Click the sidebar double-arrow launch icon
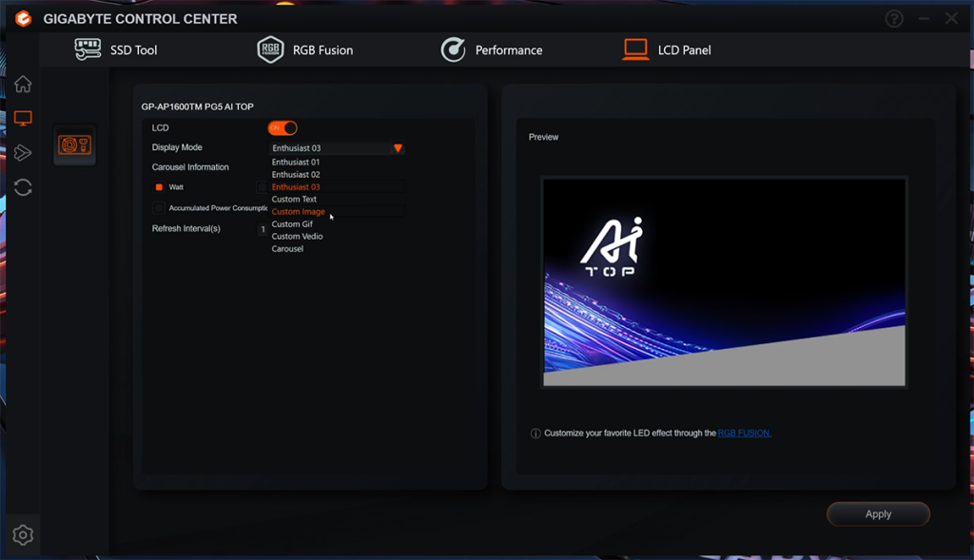This screenshot has width=974, height=560. tap(23, 153)
